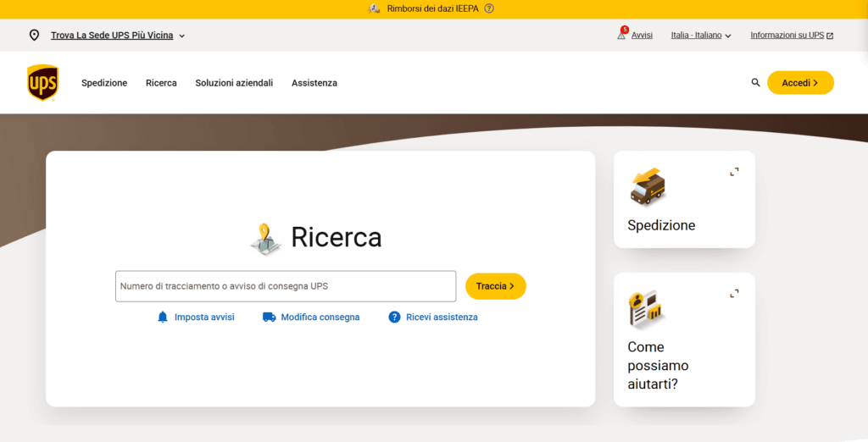Click the Trova La Sede UPS Più Vicina link
868x442 pixels.
(112, 35)
